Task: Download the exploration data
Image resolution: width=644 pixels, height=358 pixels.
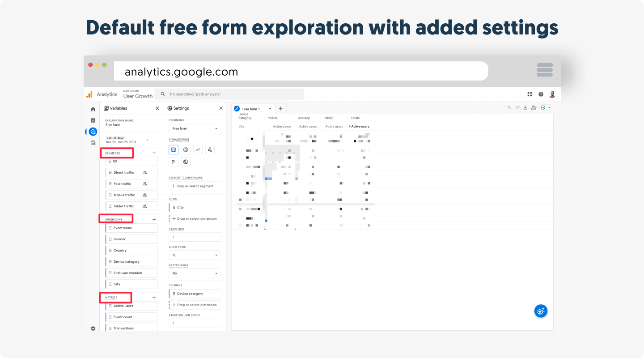Action: (x=525, y=108)
